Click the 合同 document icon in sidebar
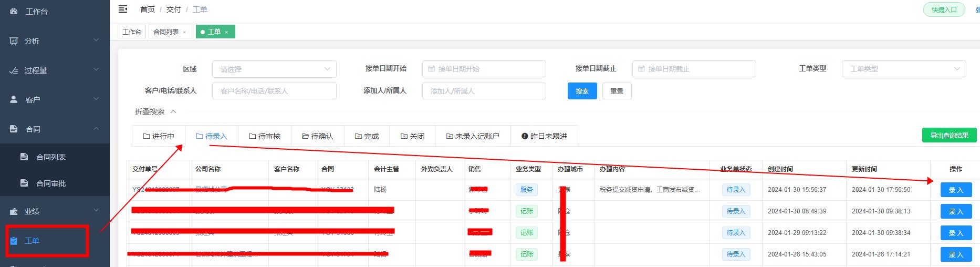 pos(14,129)
